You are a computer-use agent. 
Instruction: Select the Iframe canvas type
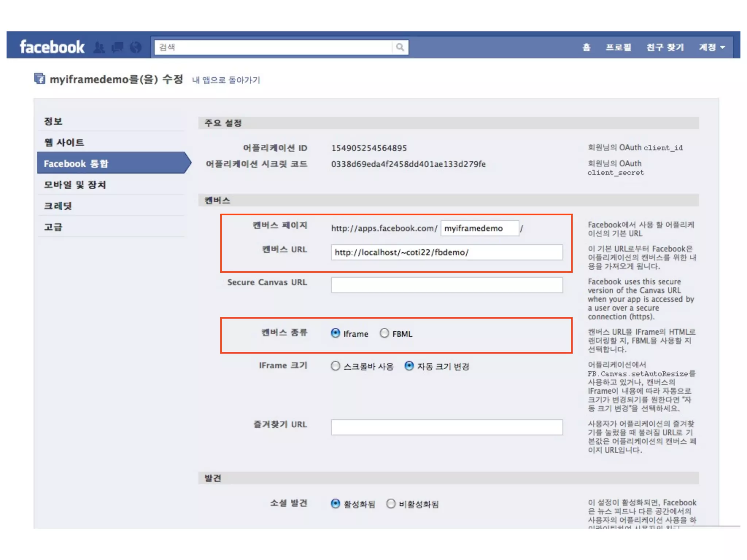tap(336, 333)
